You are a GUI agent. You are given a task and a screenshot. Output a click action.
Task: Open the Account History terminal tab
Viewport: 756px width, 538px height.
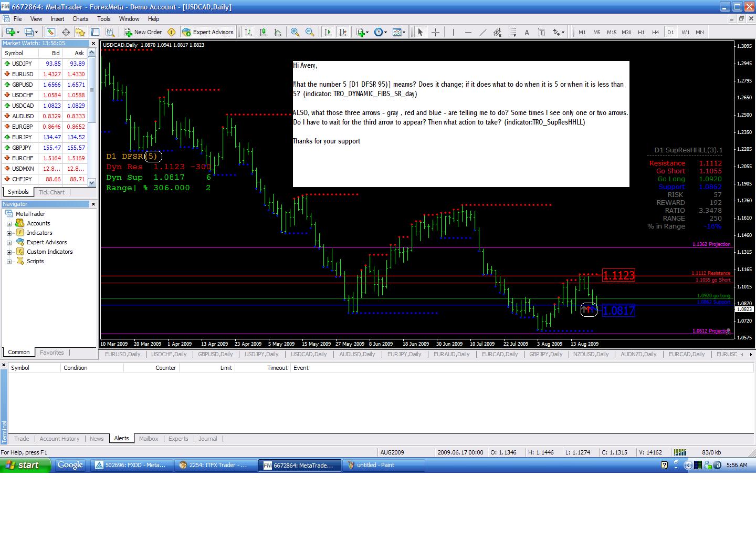click(x=59, y=439)
